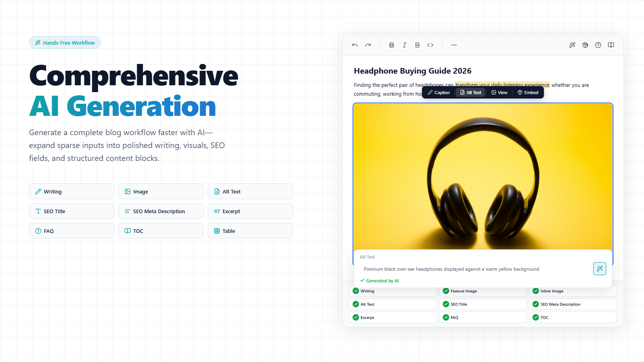Click the 3D cube icon in toolbar

tap(585, 45)
